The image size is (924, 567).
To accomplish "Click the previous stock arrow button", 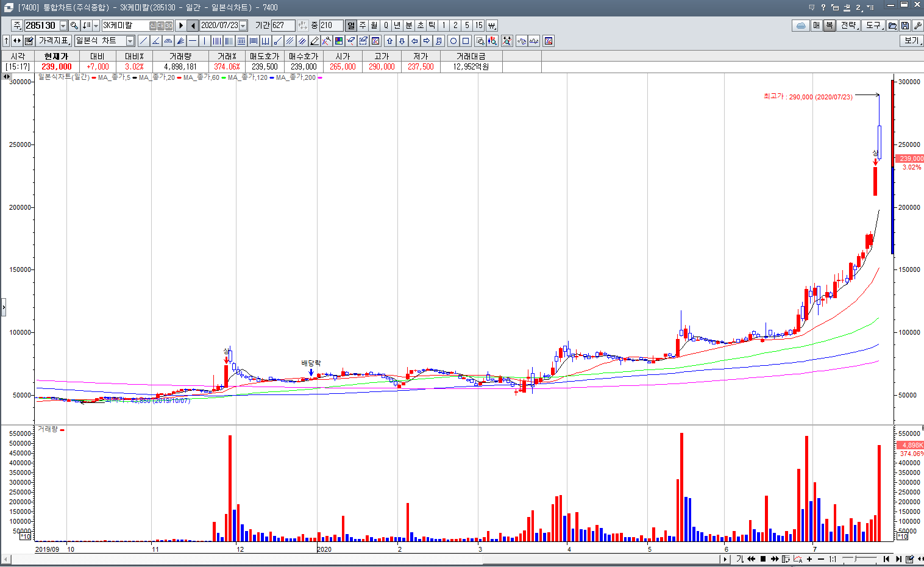I will point(193,26).
